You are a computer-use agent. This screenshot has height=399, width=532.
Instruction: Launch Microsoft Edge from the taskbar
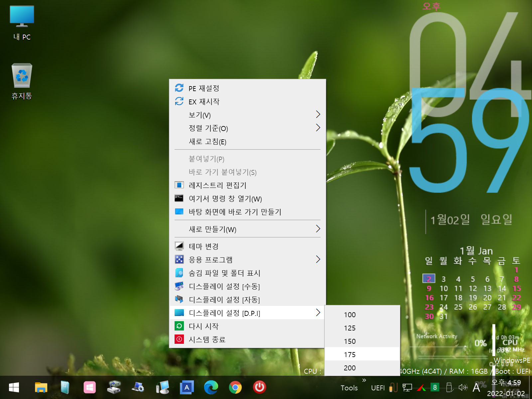211,387
